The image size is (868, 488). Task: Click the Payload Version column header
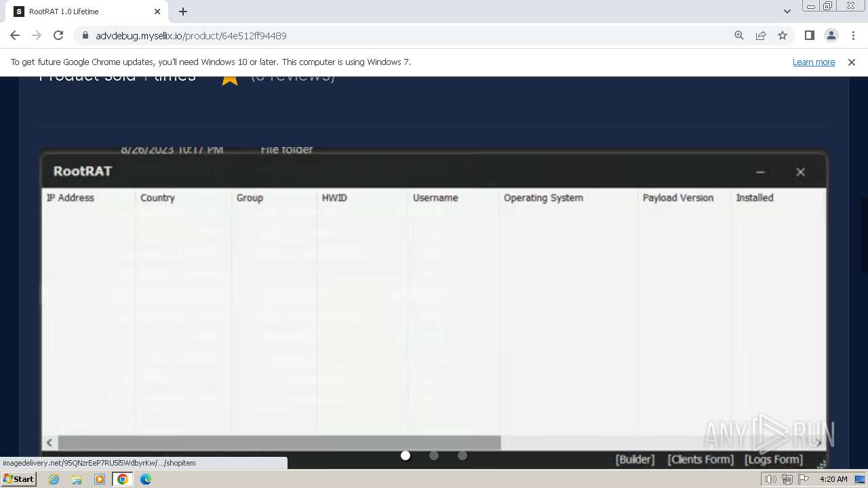pyautogui.click(x=678, y=198)
